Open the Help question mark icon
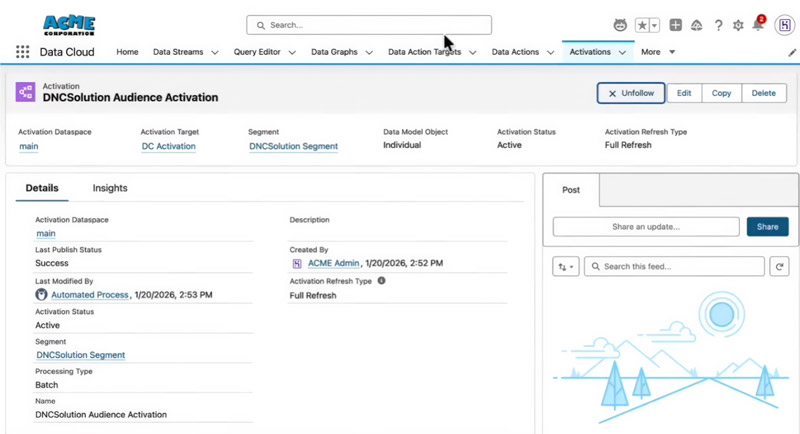This screenshot has height=434, width=800. (718, 25)
